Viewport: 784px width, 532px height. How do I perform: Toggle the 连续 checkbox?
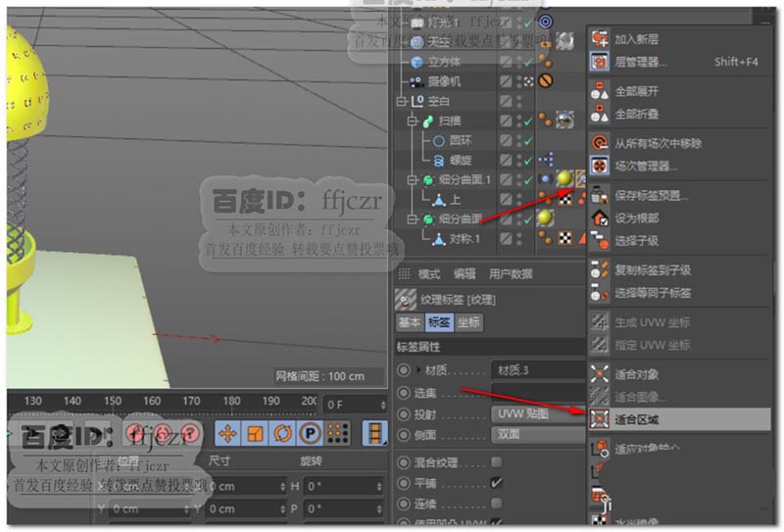tap(496, 503)
